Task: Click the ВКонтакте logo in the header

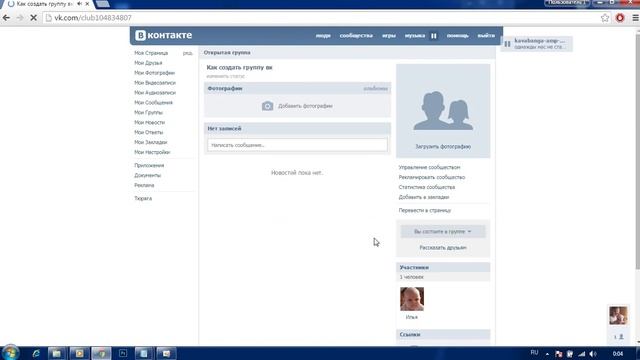Action: tap(164, 36)
